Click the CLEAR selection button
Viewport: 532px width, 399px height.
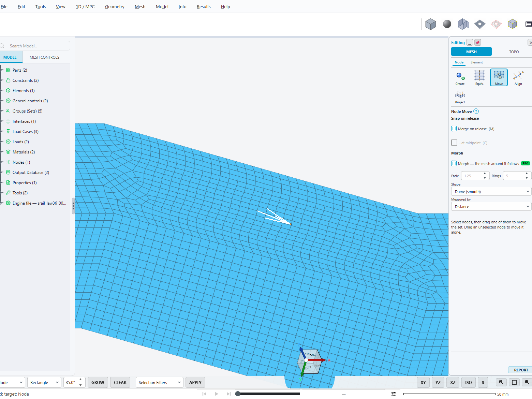tap(120, 382)
